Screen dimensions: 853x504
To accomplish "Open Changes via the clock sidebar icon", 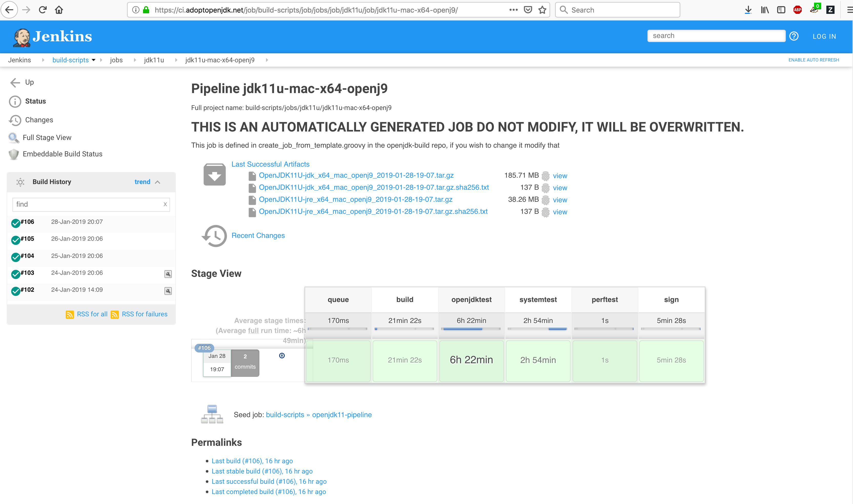I will tap(15, 120).
